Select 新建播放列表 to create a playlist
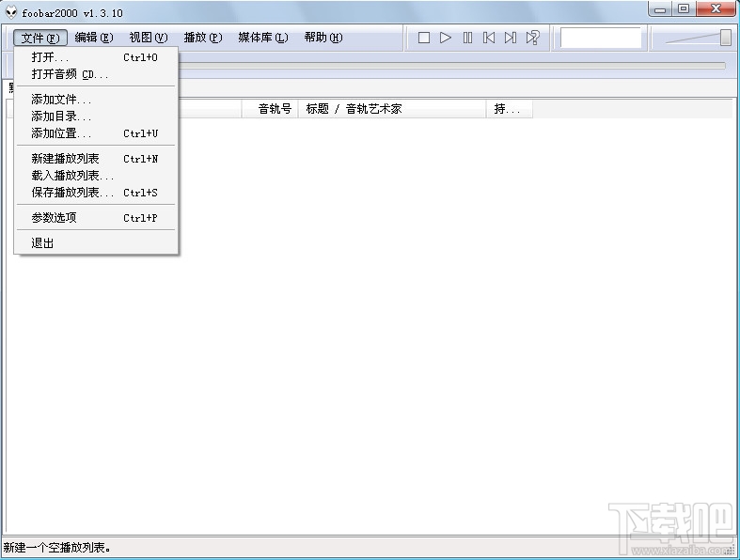This screenshot has height=560, width=740. point(96,159)
